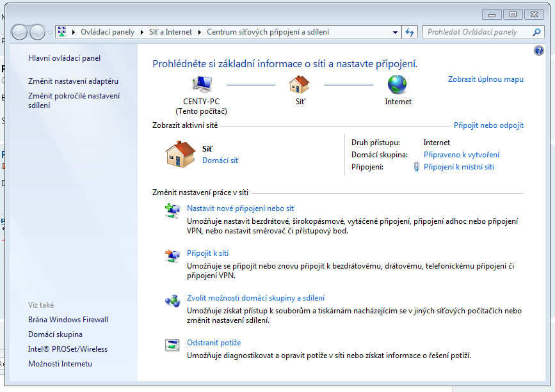Open Hlavní ovládací panel

[x=65, y=58]
